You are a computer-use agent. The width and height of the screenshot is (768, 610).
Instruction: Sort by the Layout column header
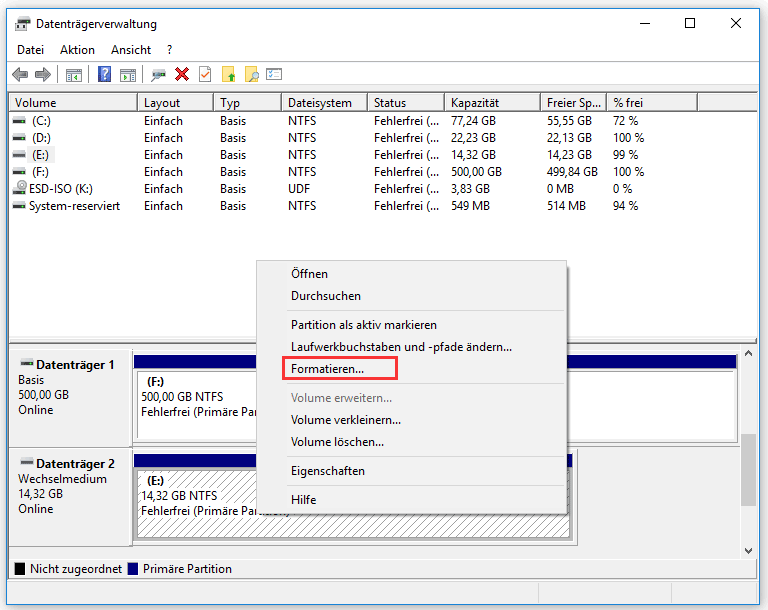[x=176, y=103]
